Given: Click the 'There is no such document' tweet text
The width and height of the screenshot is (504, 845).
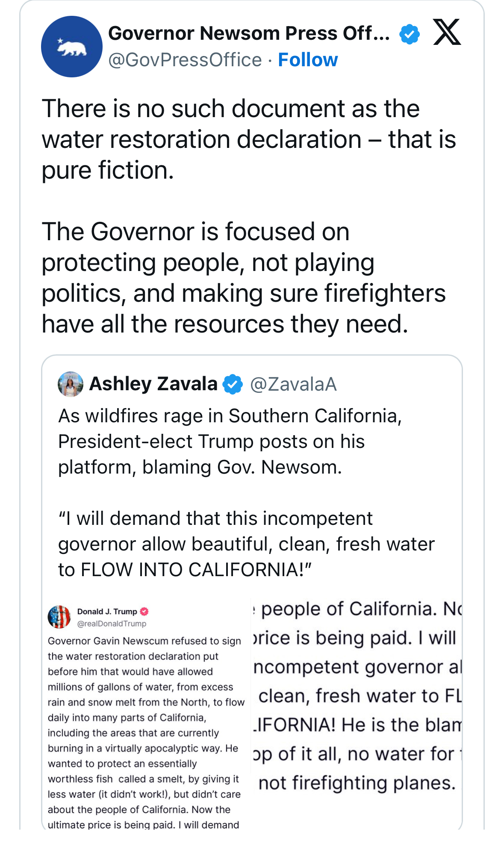Looking at the screenshot, I should pyautogui.click(x=248, y=139).
